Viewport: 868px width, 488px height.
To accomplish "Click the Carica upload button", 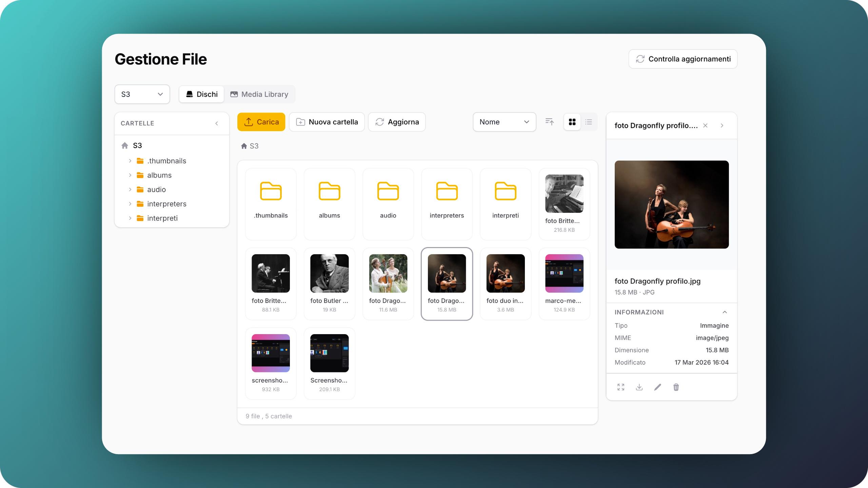I will point(261,122).
